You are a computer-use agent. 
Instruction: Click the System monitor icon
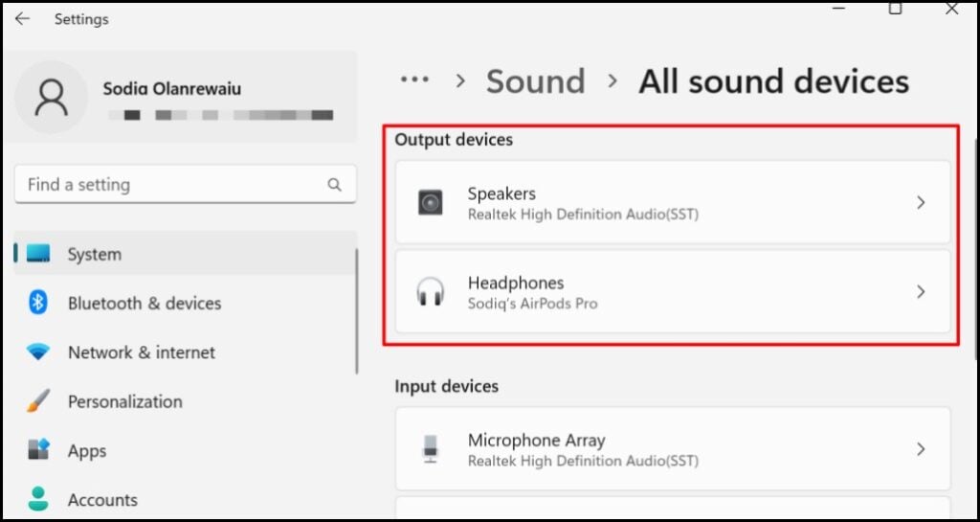38,254
